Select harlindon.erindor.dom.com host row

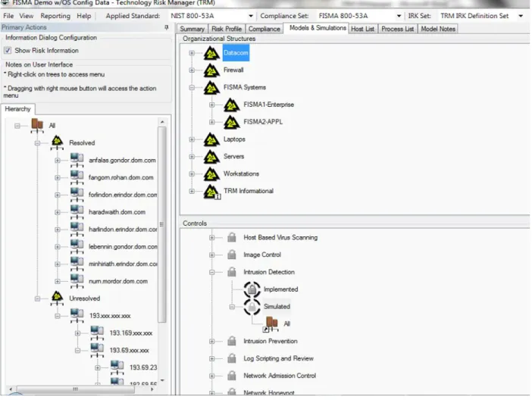pos(123,230)
